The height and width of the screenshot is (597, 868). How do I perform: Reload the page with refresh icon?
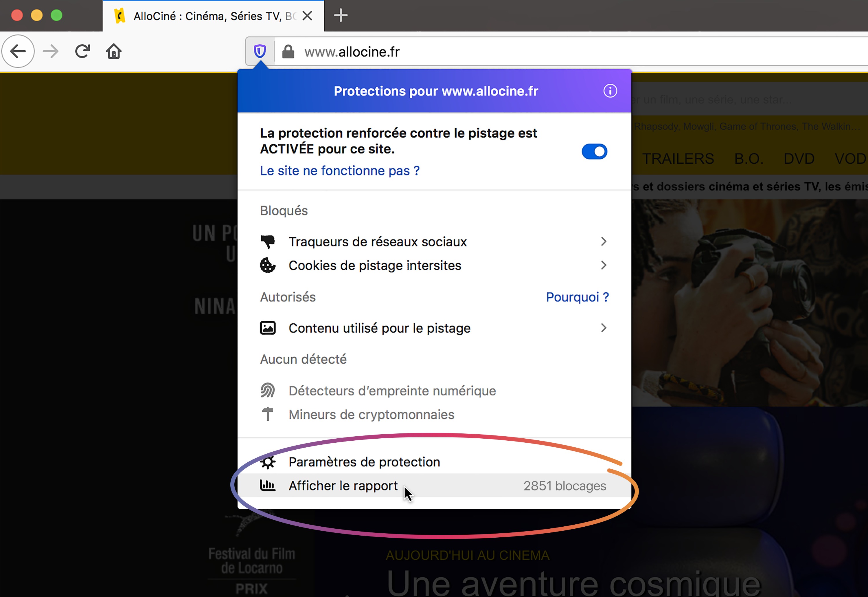(83, 52)
